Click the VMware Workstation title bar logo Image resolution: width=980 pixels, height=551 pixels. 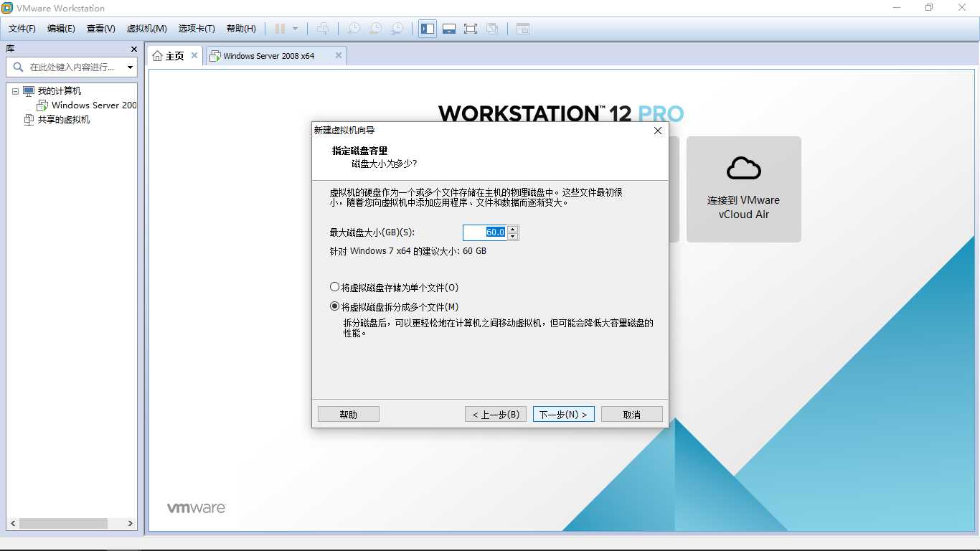7,8
